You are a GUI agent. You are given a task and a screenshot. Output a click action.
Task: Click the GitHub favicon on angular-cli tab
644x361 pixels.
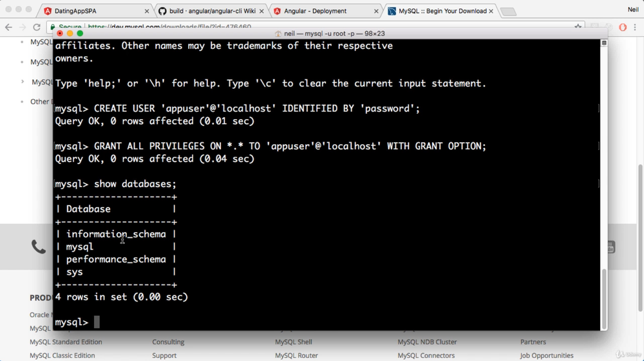(163, 11)
